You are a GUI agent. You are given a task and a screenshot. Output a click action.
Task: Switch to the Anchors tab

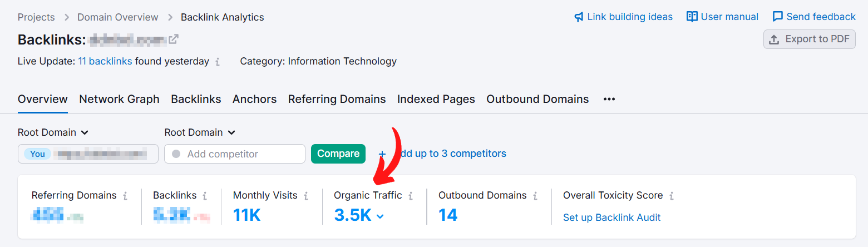[254, 99]
